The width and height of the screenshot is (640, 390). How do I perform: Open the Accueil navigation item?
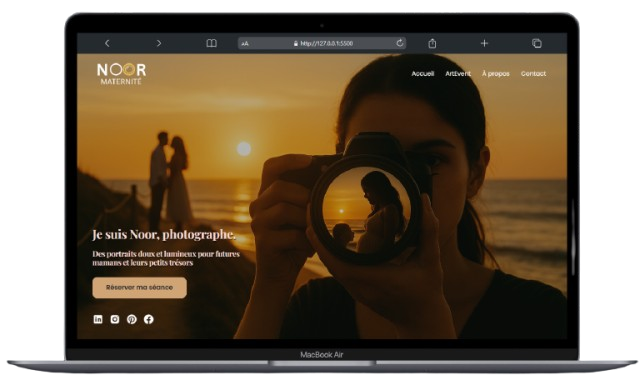pos(422,74)
